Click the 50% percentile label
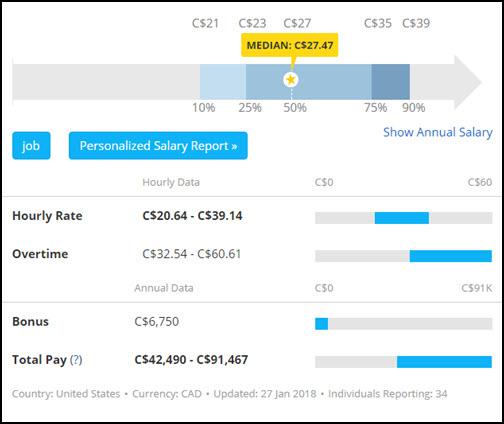Screen dimensions: 504x424 295,108
